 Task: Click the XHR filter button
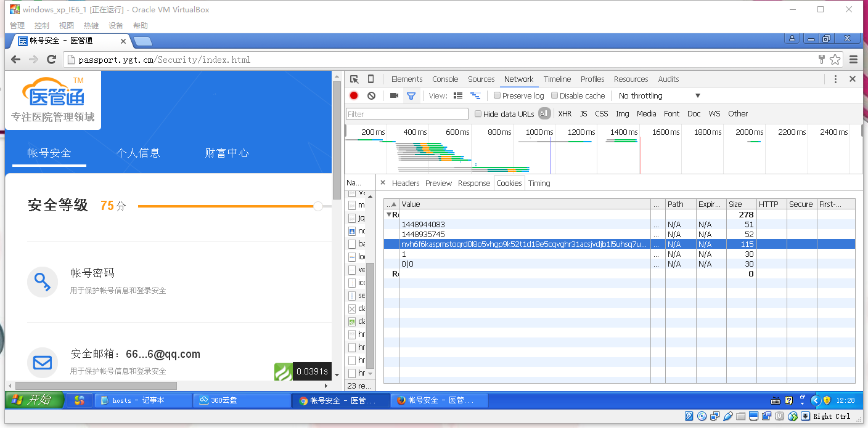564,114
